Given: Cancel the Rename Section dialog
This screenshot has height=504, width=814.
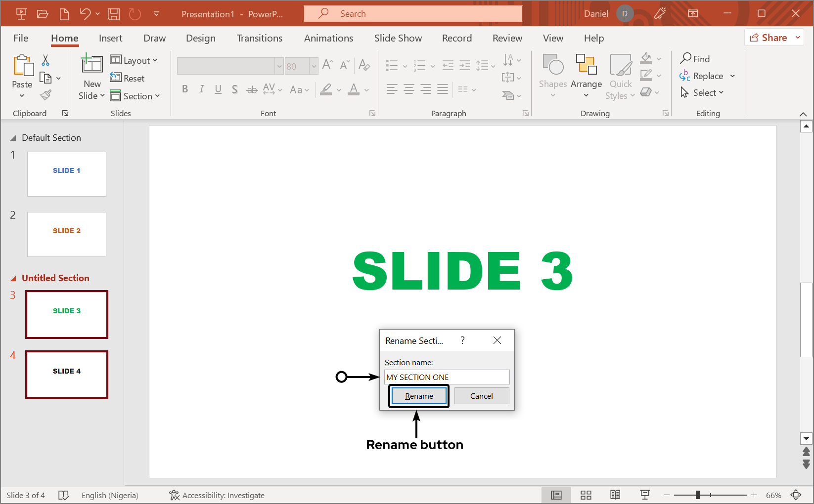Looking at the screenshot, I should (481, 395).
